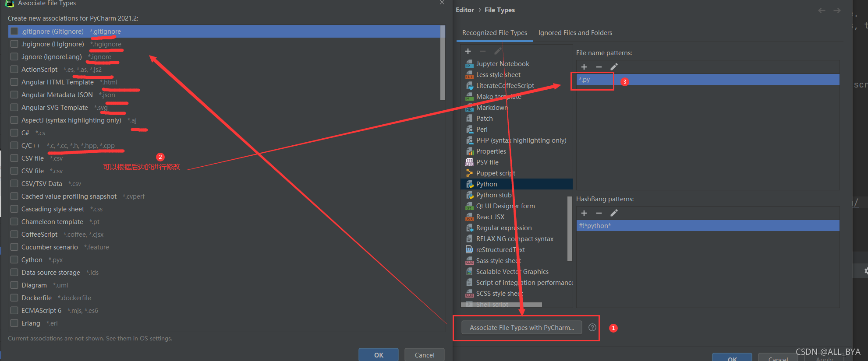The image size is (868, 361).
Task: Enable Angular HTML Template association
Action: [14, 82]
